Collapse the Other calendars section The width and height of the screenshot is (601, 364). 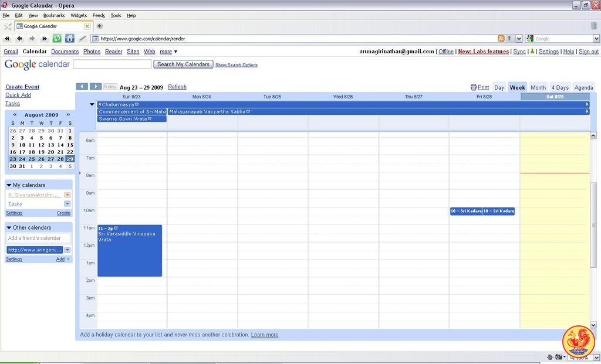(9, 228)
